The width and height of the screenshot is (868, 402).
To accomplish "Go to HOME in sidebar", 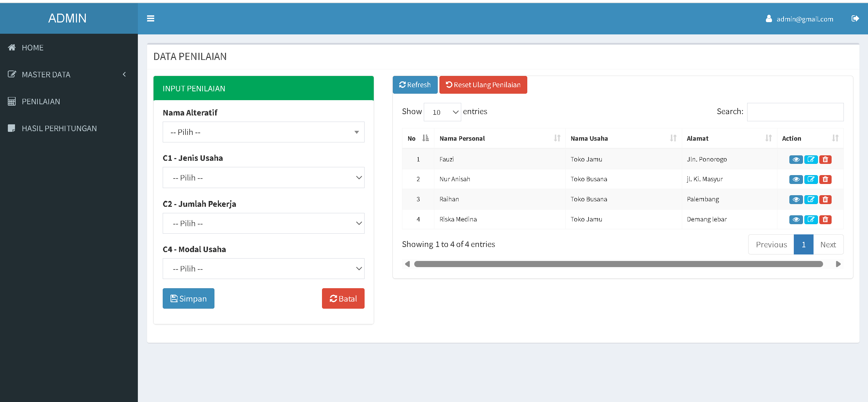I will click(x=33, y=48).
